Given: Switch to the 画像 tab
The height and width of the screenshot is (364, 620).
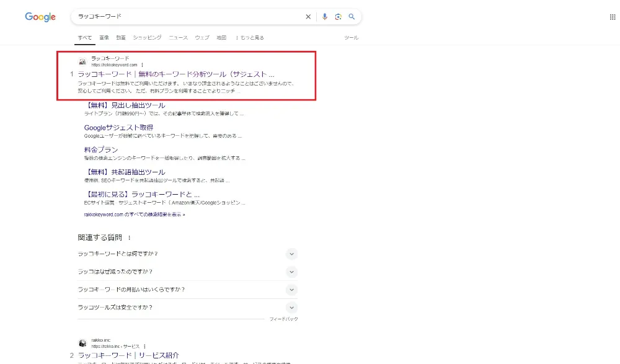Looking at the screenshot, I should pyautogui.click(x=104, y=38).
